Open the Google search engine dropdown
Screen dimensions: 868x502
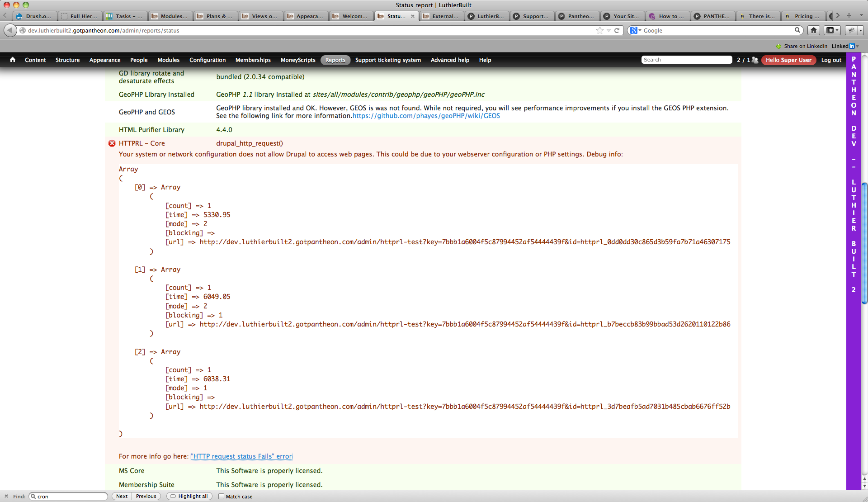(636, 30)
